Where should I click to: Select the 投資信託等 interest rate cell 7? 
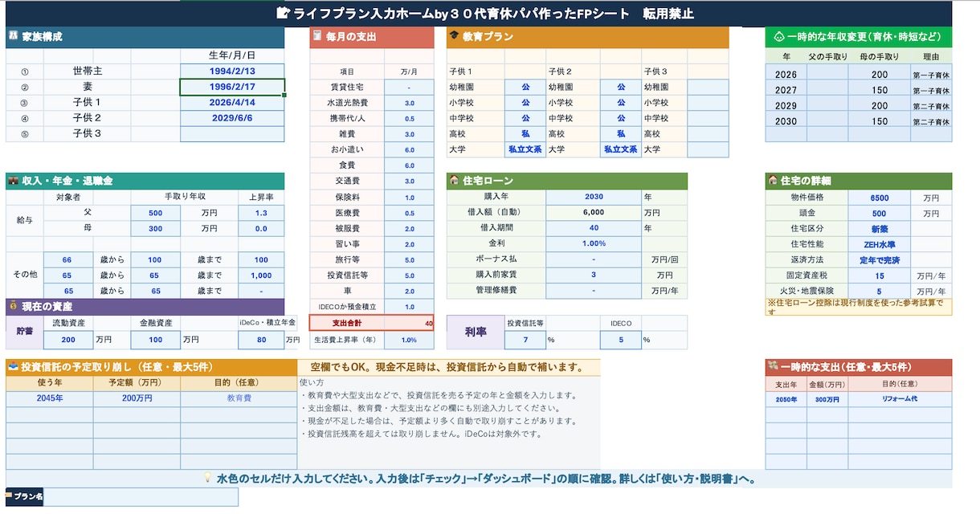coord(525,340)
